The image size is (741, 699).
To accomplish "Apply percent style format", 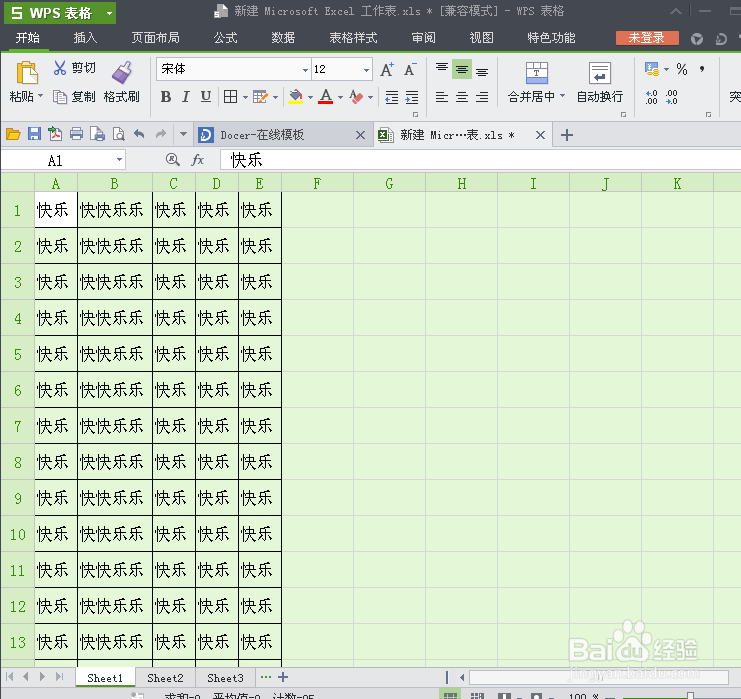I will click(x=682, y=69).
